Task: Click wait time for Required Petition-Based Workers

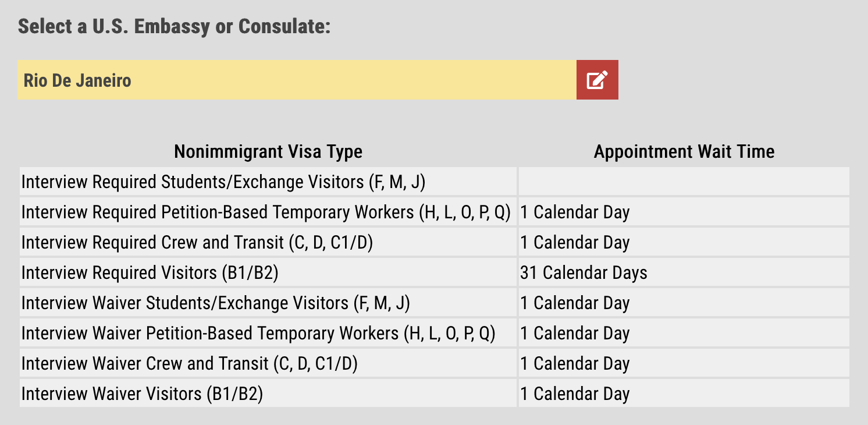Action: [575, 212]
